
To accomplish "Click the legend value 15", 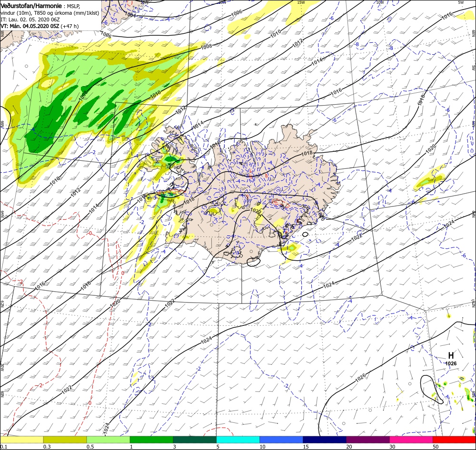I will tap(306, 447).
